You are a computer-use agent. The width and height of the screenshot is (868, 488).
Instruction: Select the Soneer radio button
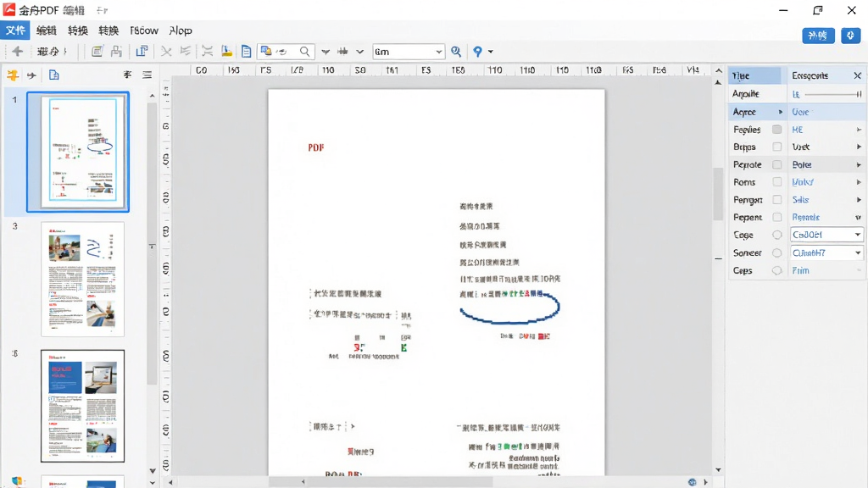coord(777,252)
